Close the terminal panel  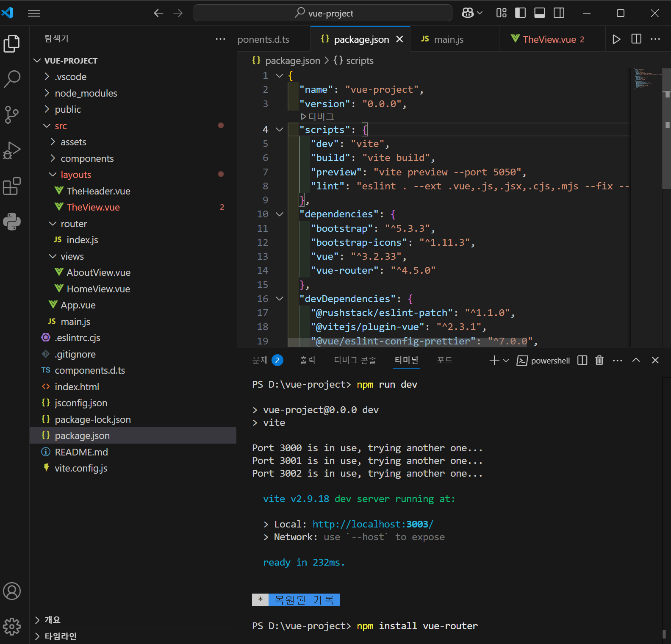655,360
